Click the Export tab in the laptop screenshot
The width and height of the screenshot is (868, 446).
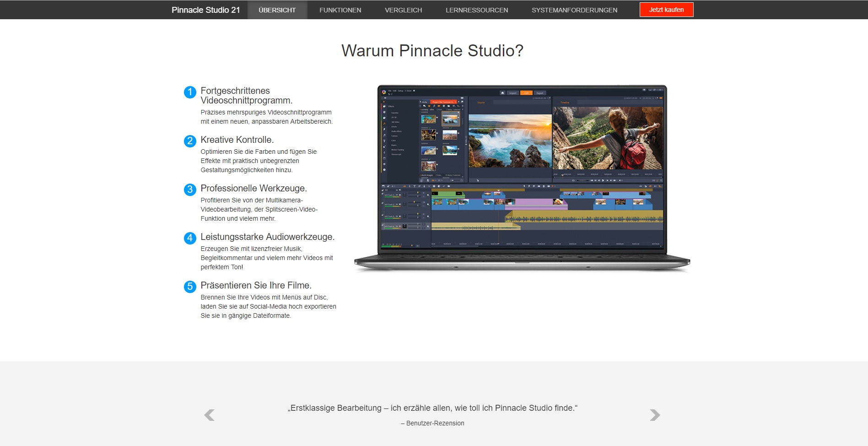pos(540,93)
